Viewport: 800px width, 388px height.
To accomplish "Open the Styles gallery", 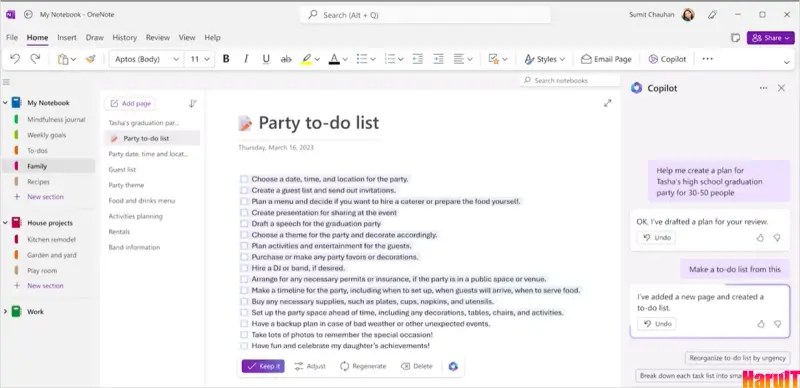I will pos(545,59).
